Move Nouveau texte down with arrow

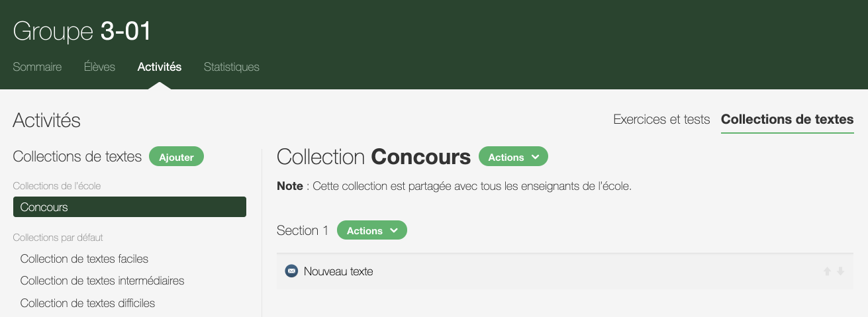coord(840,271)
